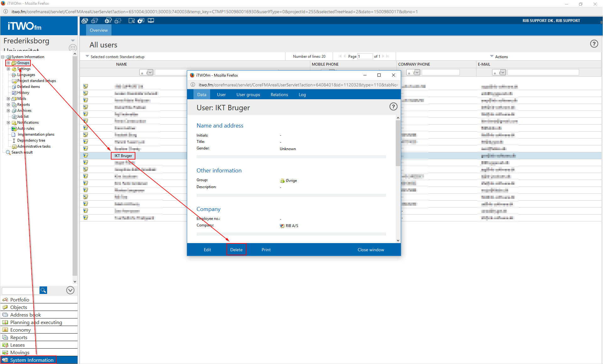This screenshot has width=603, height=364.
Task: Click the book icon in top toolbar
Action: (151, 21)
